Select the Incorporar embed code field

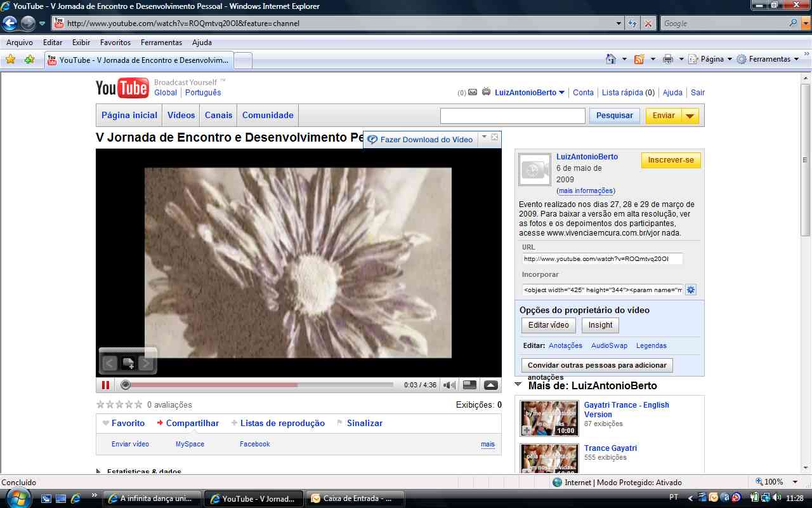603,290
